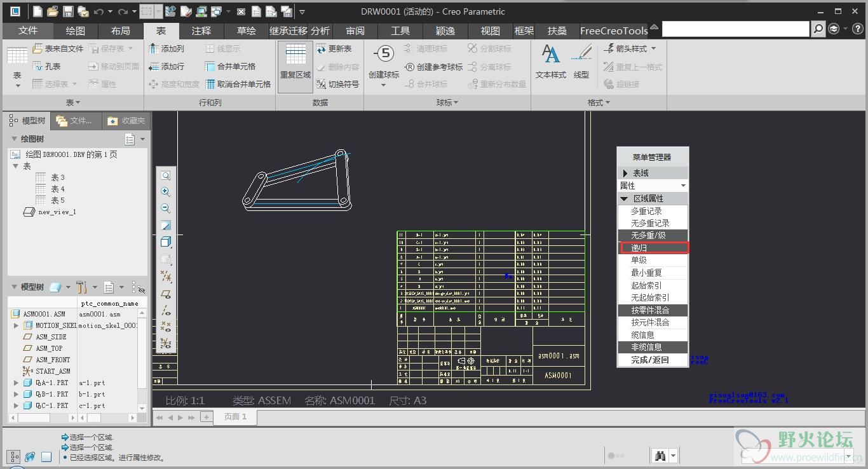Toggle the datum point display icon
The width and height of the screenshot is (868, 469).
click(x=165, y=327)
